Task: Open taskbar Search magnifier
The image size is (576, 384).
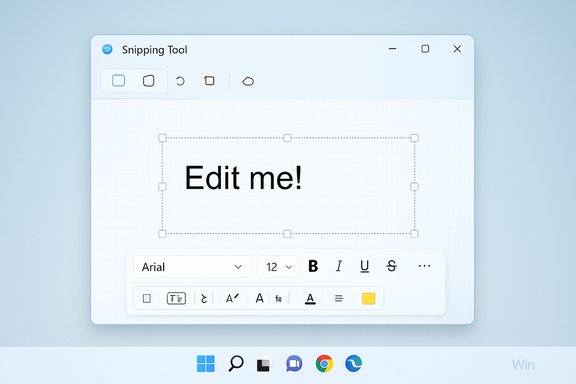Action: click(236, 363)
